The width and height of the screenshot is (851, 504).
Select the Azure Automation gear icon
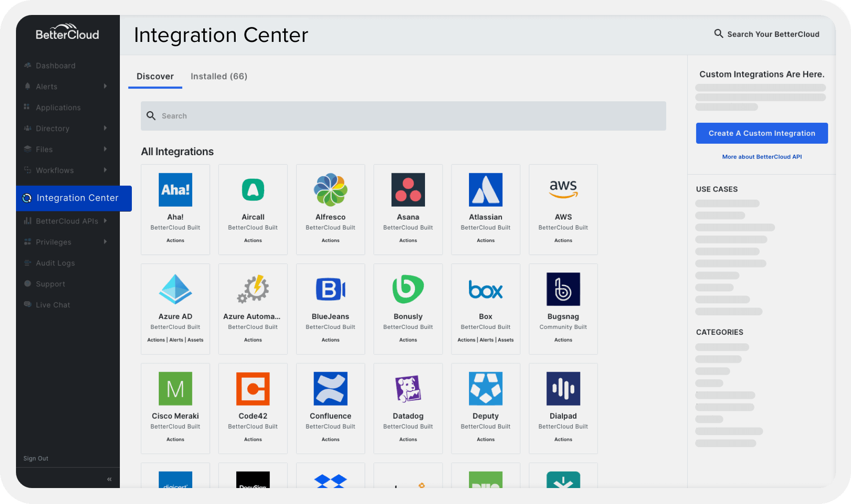point(253,289)
